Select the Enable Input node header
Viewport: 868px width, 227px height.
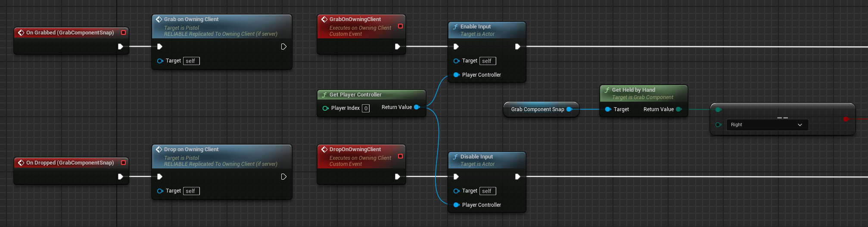(487, 30)
